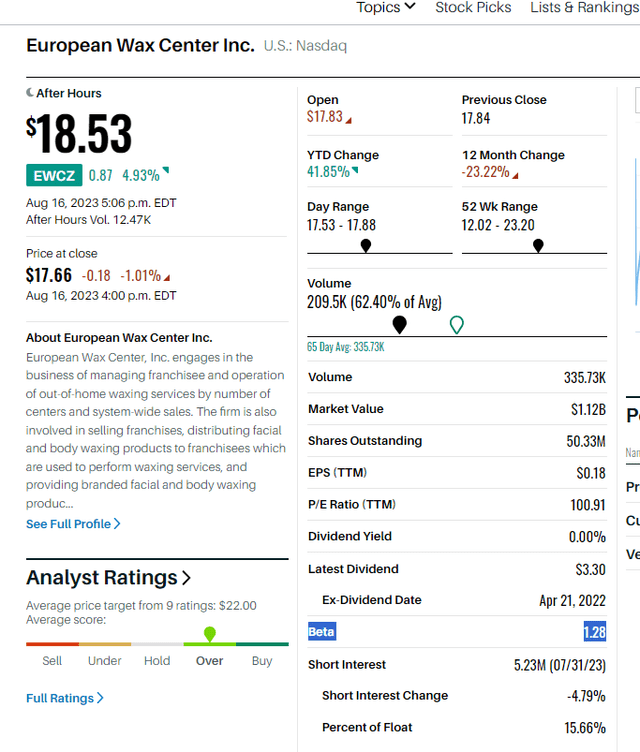Click the European Wax Center Inc. heading
Image resolution: width=640 pixels, height=752 pixels.
[x=140, y=45]
